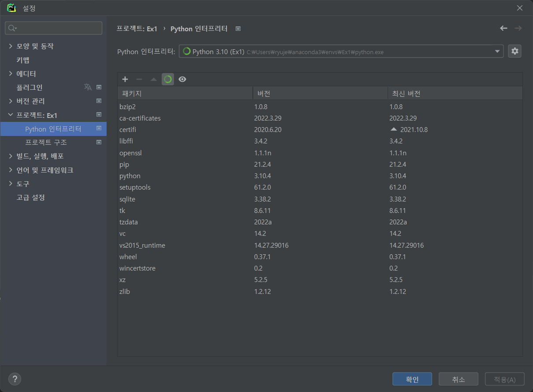Click the back navigation arrow

point(503,28)
